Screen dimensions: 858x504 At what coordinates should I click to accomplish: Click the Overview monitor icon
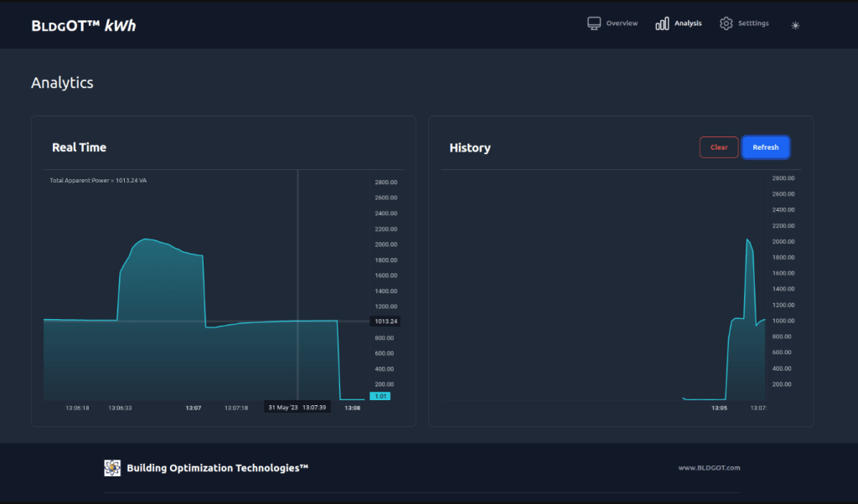point(594,23)
